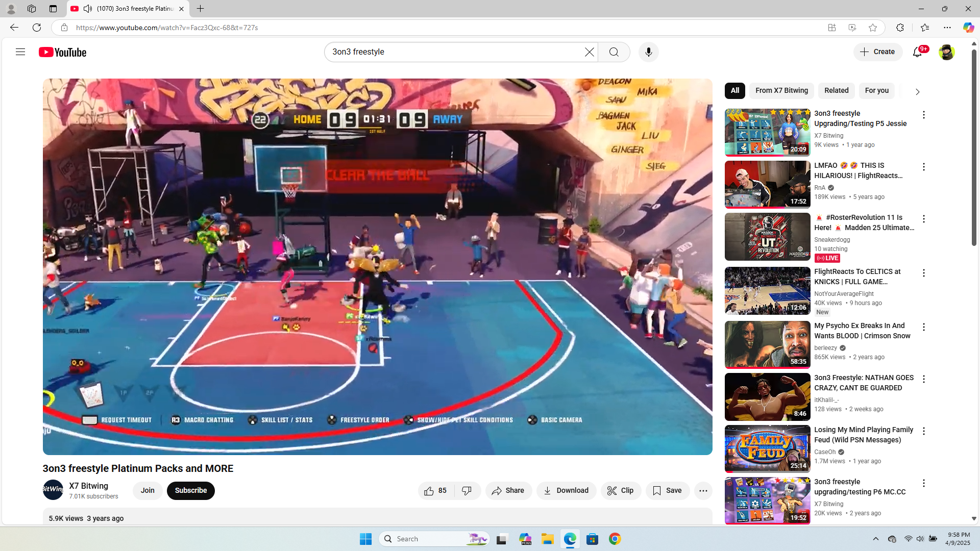Open the upgrading/testing P6 MC.CC video title
This screenshot has width=980, height=551.
pyautogui.click(x=860, y=487)
